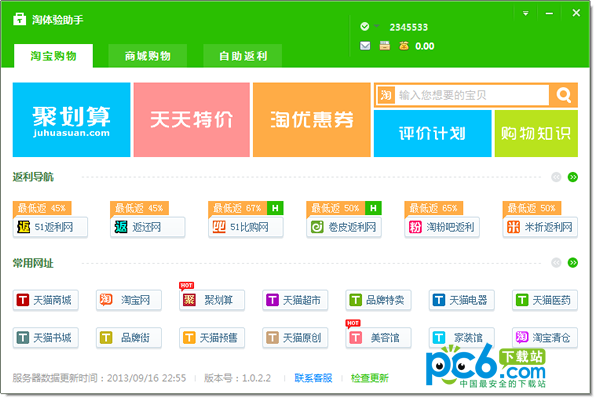This screenshot has width=600, height=402.
Task: Open 返还网 rebate site
Action: pos(148,227)
